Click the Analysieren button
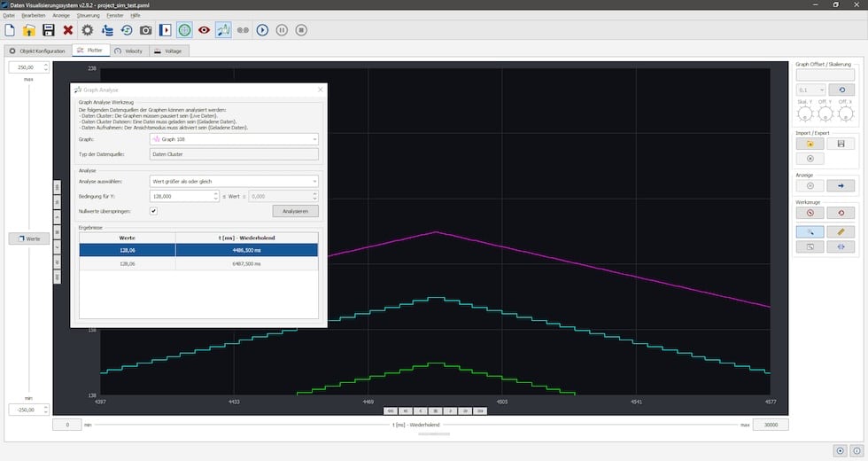Screen dimensions: 868x461 (295, 211)
